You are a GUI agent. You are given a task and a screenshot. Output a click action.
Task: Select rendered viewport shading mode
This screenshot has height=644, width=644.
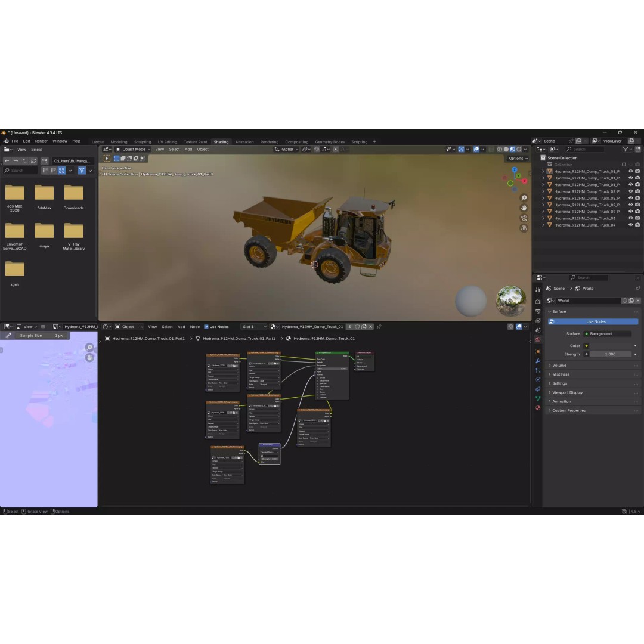[519, 150]
